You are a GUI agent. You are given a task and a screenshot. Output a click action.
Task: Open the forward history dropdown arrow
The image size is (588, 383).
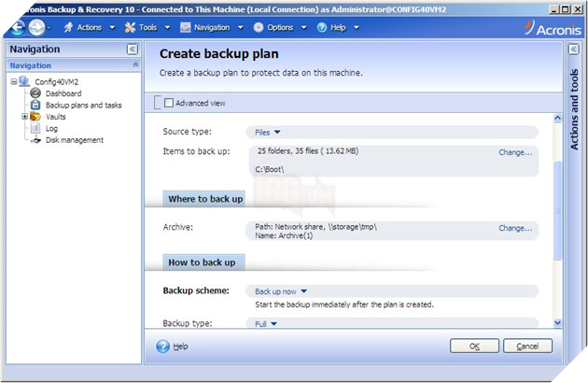(x=49, y=27)
